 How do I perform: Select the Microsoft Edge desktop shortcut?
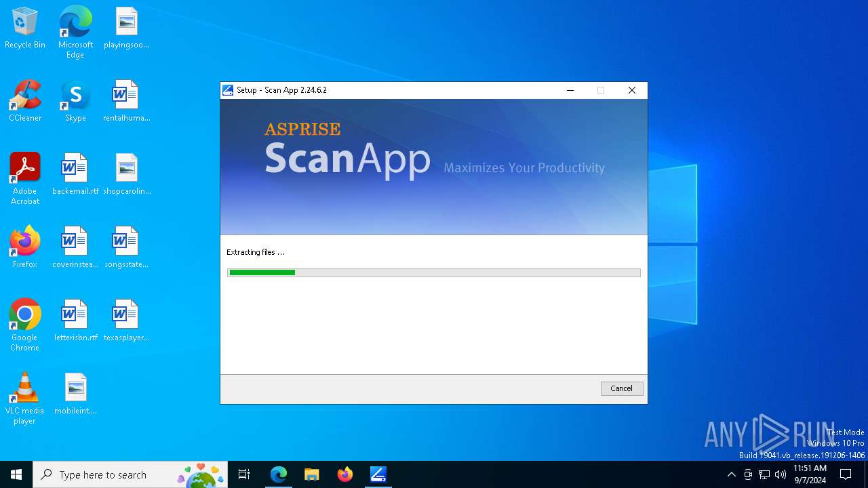(75, 33)
